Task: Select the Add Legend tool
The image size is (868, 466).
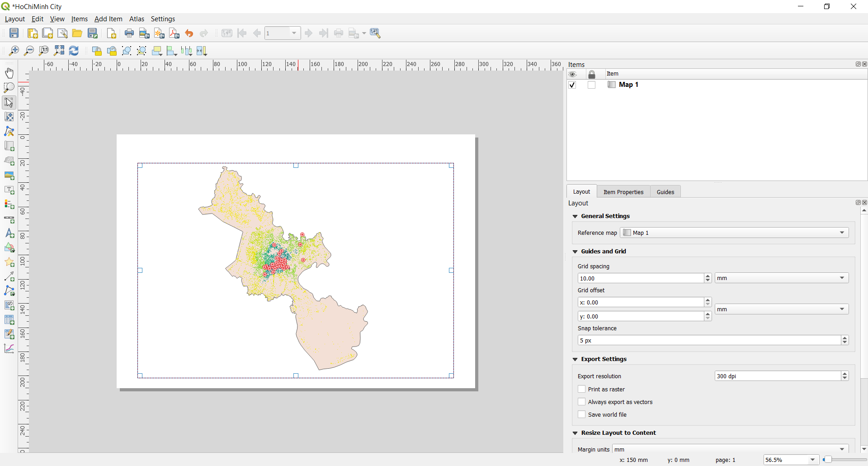Action: pyautogui.click(x=9, y=204)
